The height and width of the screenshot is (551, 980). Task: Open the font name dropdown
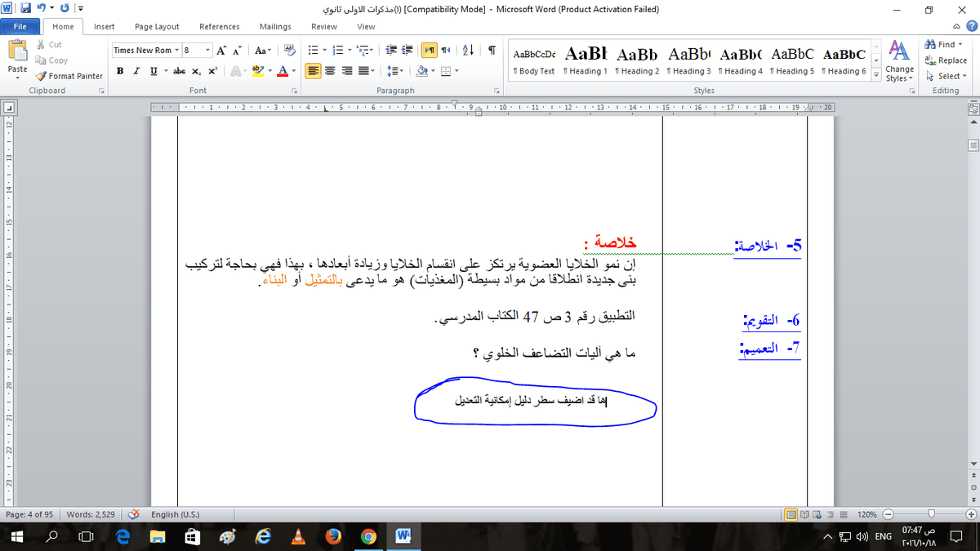(x=177, y=51)
